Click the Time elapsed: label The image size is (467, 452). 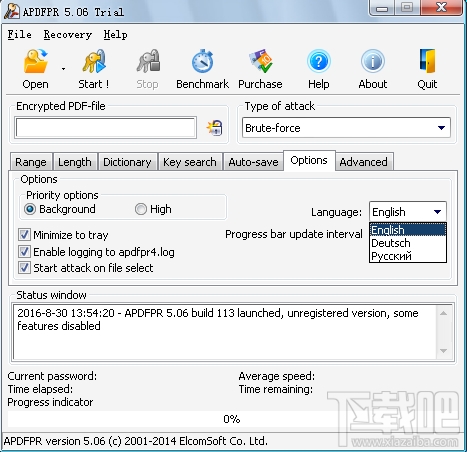40,389
